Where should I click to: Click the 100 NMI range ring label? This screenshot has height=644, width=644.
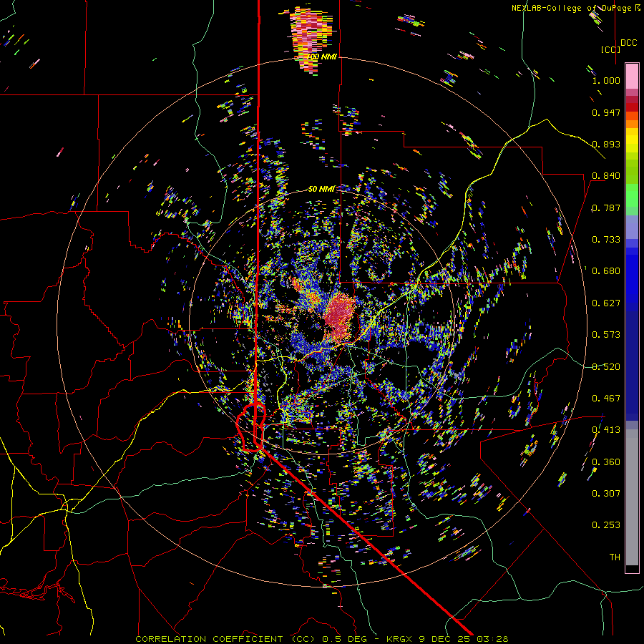tap(323, 57)
